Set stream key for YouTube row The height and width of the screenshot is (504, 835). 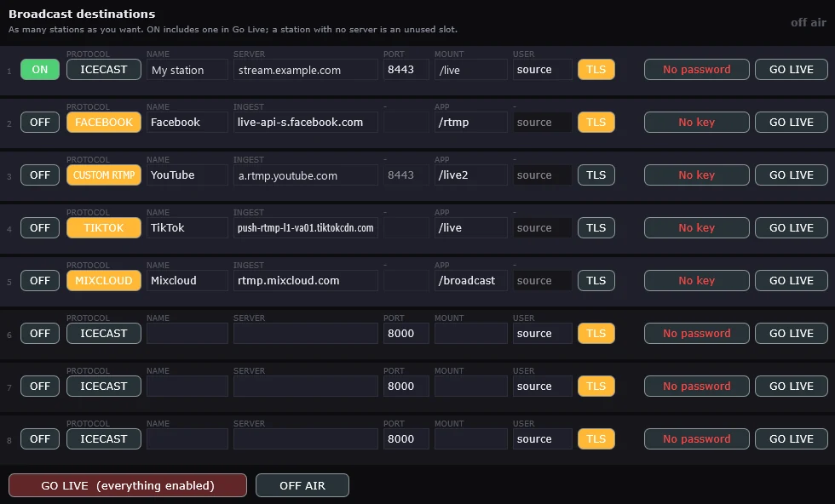point(697,175)
